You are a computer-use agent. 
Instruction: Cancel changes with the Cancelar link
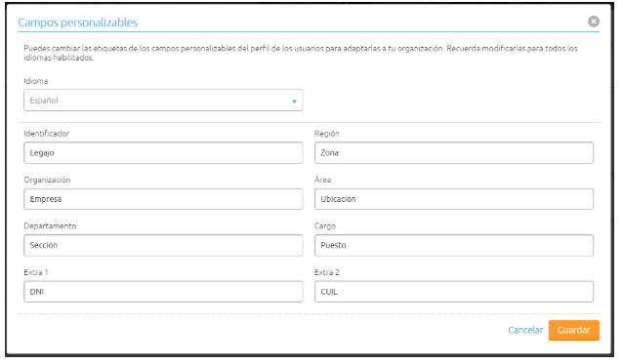[x=525, y=330]
